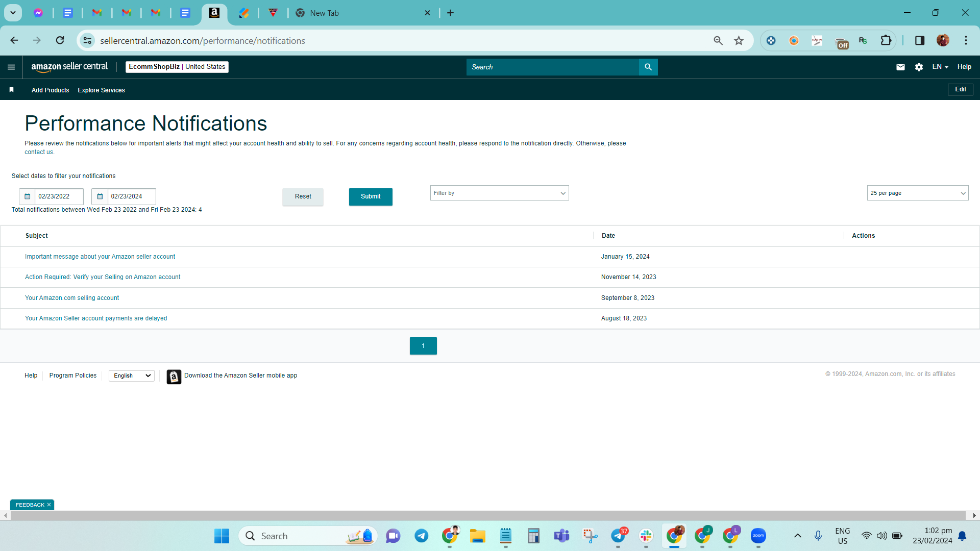Image resolution: width=980 pixels, height=551 pixels.
Task: Focus the Seller Central search box
Action: (553, 67)
